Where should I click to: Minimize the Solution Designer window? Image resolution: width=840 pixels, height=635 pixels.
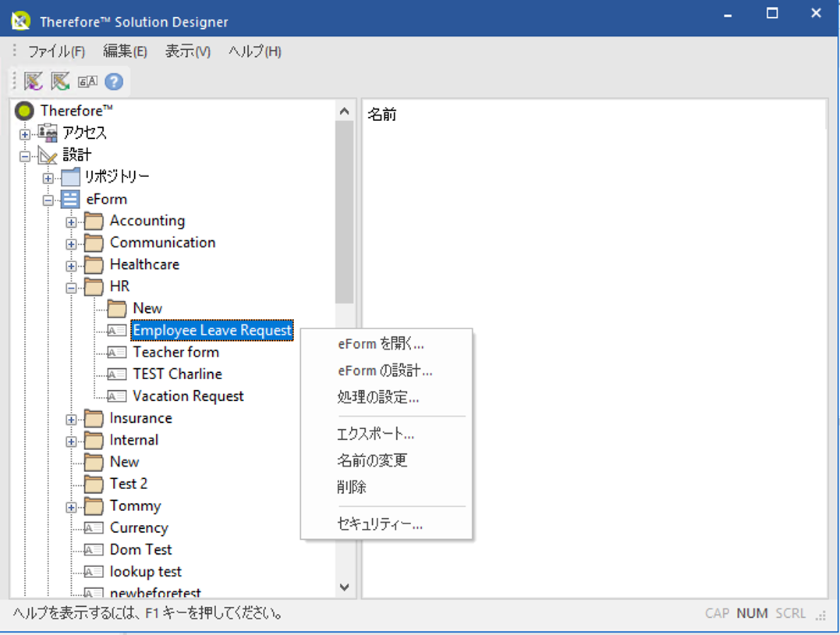point(728,15)
